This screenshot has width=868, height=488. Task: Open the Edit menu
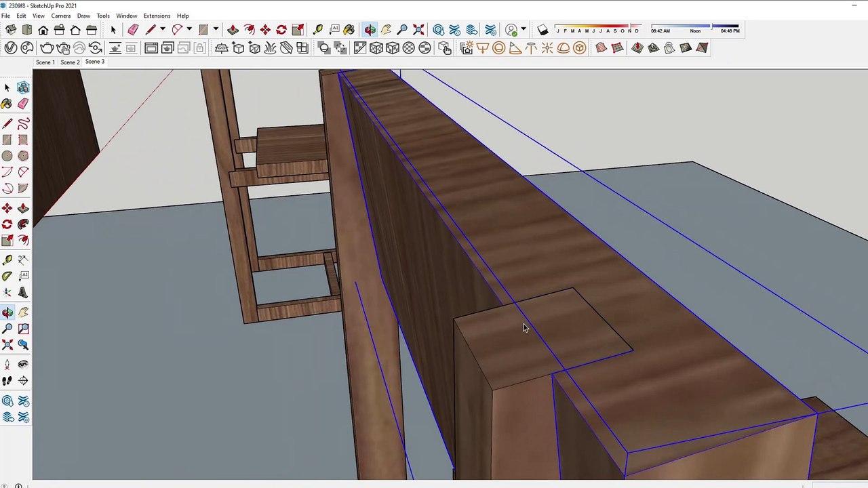(22, 16)
